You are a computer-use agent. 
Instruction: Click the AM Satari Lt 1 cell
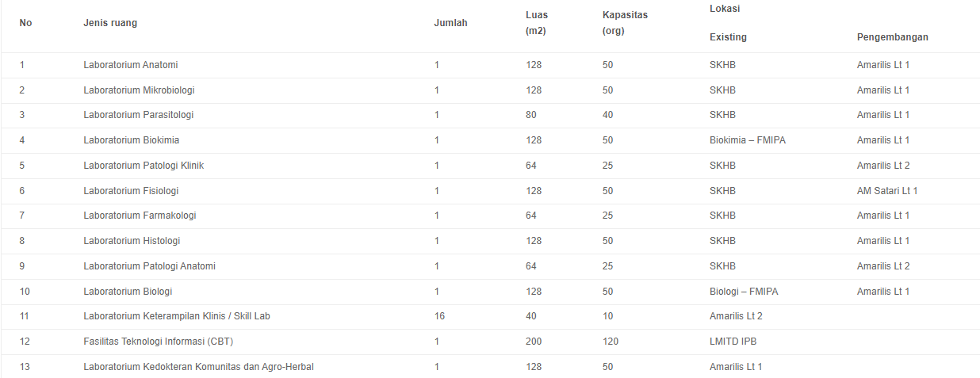tap(887, 191)
